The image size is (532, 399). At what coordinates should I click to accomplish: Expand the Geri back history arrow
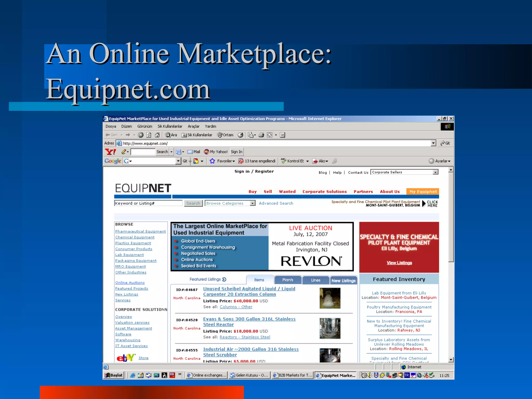(x=122, y=135)
